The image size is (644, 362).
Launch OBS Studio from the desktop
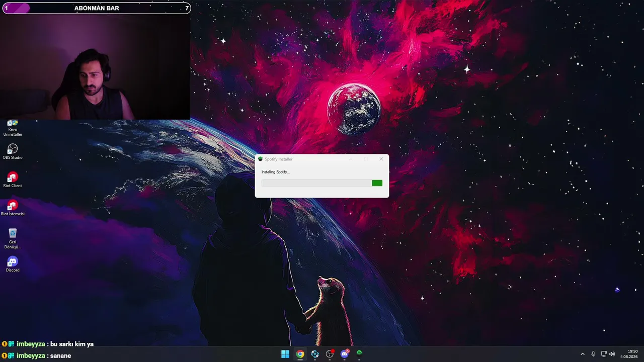click(x=13, y=152)
